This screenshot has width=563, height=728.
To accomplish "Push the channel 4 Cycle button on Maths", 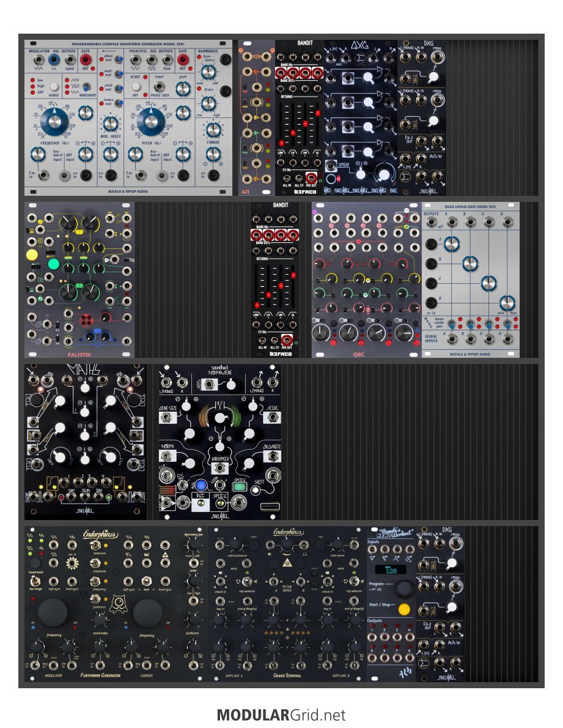I will (x=135, y=399).
